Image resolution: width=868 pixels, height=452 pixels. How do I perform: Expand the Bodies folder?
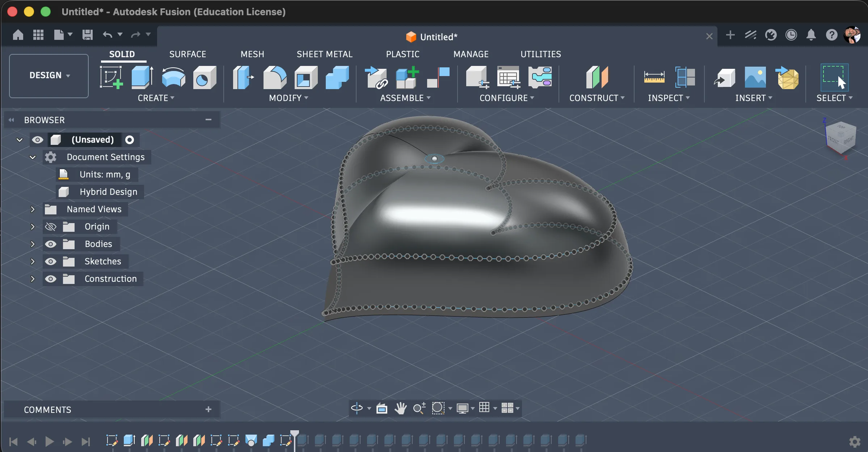point(33,244)
